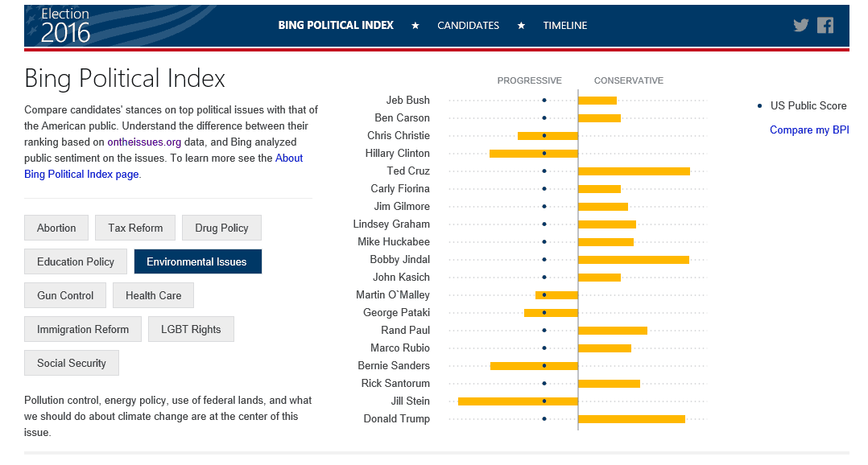The height and width of the screenshot is (465, 868).
Task: Pick the Education Policy issue
Action: pos(76,261)
